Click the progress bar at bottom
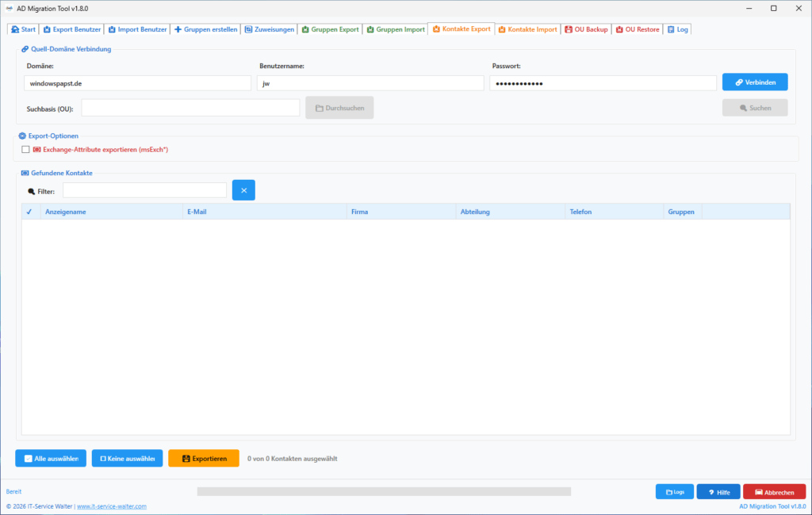Image resolution: width=812 pixels, height=515 pixels. 384,491
